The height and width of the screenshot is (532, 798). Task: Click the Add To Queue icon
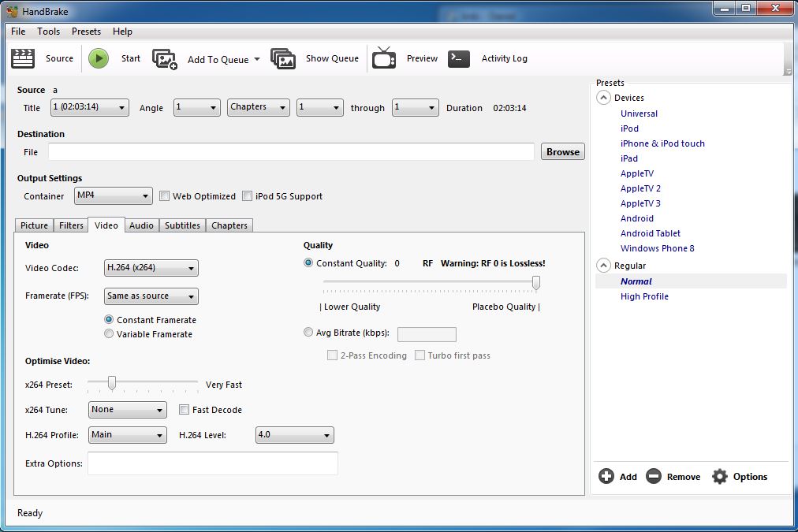coord(165,59)
